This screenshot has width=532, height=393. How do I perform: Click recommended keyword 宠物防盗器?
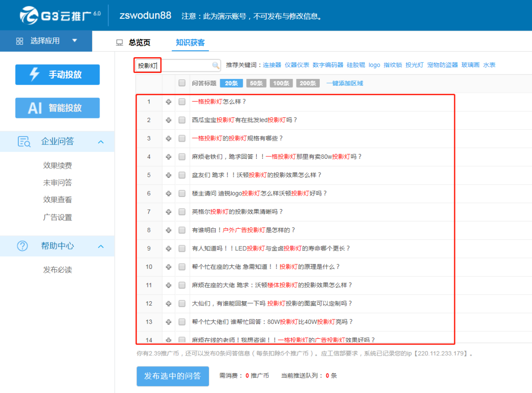click(x=442, y=65)
